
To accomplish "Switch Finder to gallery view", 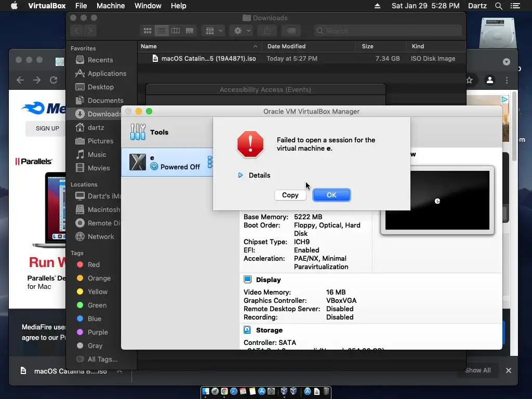I will (190, 31).
